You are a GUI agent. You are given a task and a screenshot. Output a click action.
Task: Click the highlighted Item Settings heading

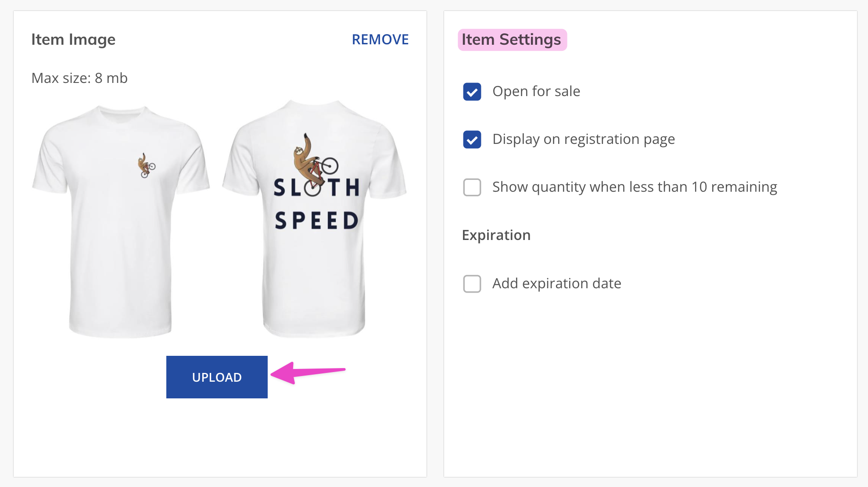pos(512,40)
